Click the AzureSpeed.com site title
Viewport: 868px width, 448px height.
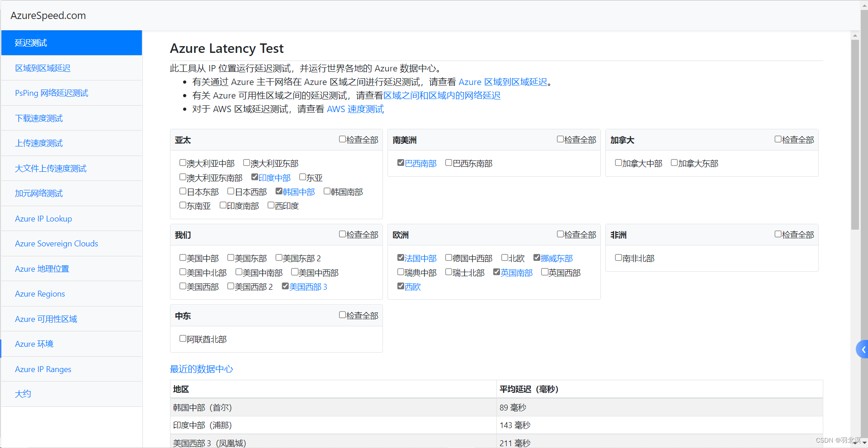click(x=48, y=15)
